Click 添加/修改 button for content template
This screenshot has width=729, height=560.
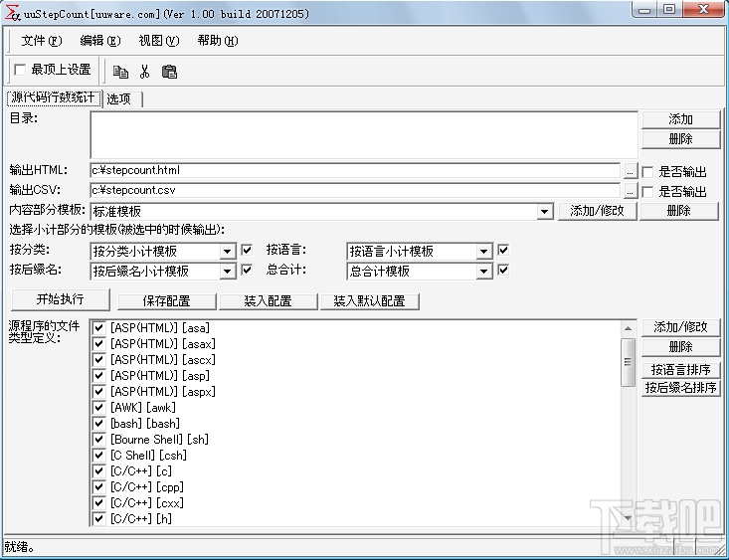coord(597,211)
